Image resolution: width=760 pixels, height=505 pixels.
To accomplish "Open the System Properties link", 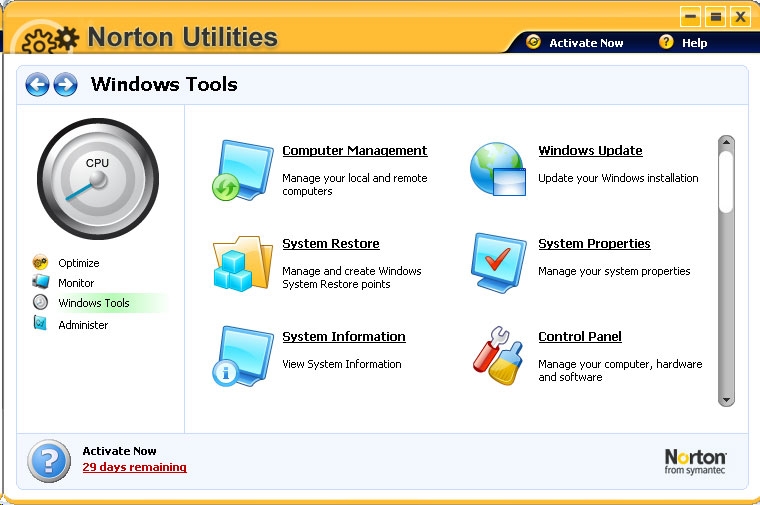I will (x=594, y=244).
